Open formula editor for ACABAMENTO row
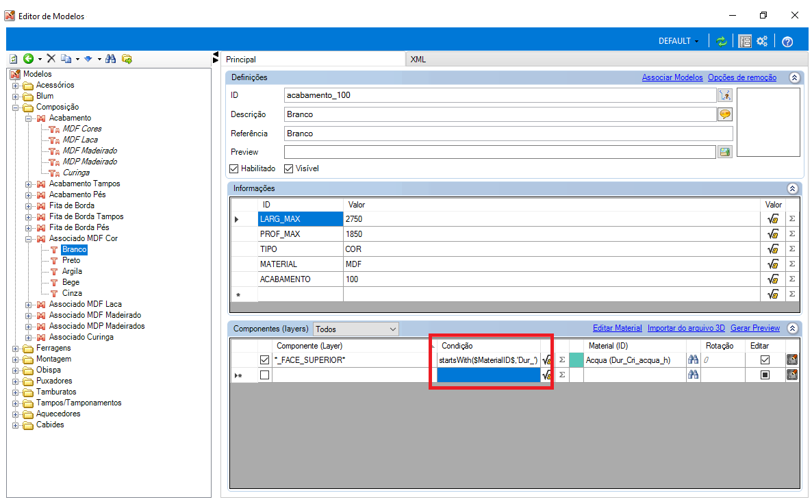Viewport: 812px width, 504px height. (773, 279)
